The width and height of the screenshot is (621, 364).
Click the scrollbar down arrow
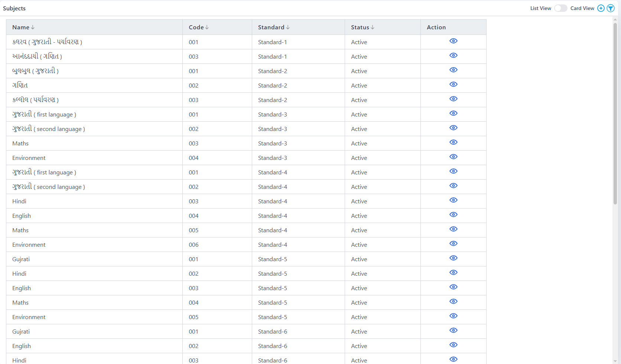615,361
